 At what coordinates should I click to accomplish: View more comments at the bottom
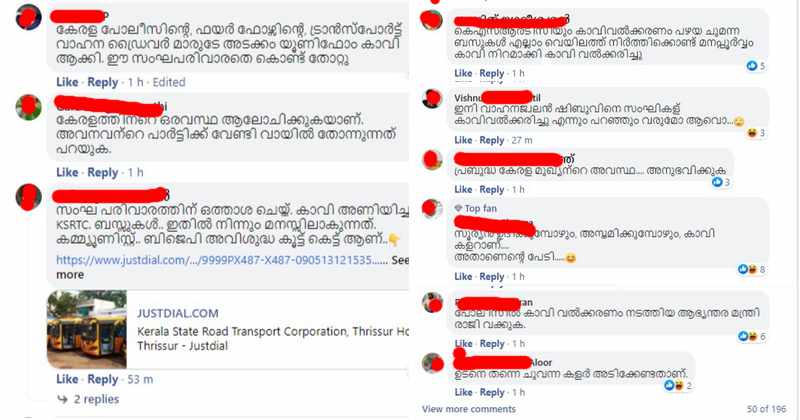coord(469,409)
